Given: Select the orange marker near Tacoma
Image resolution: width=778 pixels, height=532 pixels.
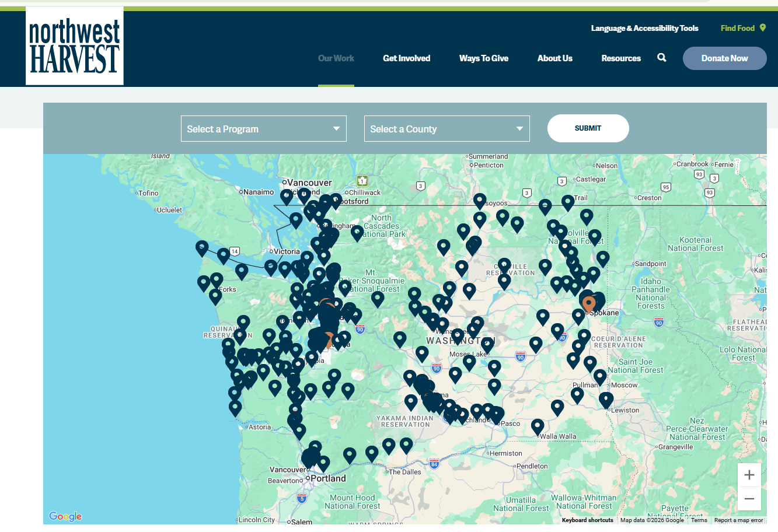Looking at the screenshot, I should coord(328,340).
